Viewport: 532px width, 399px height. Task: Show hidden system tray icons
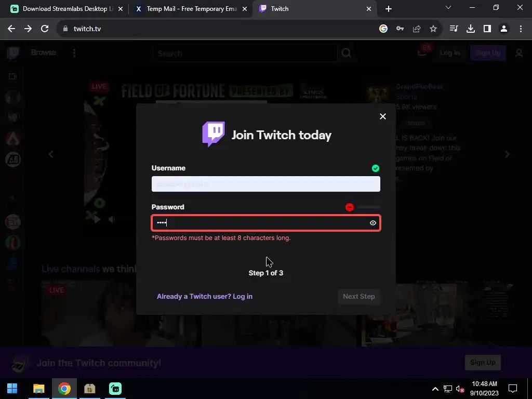pos(435,389)
